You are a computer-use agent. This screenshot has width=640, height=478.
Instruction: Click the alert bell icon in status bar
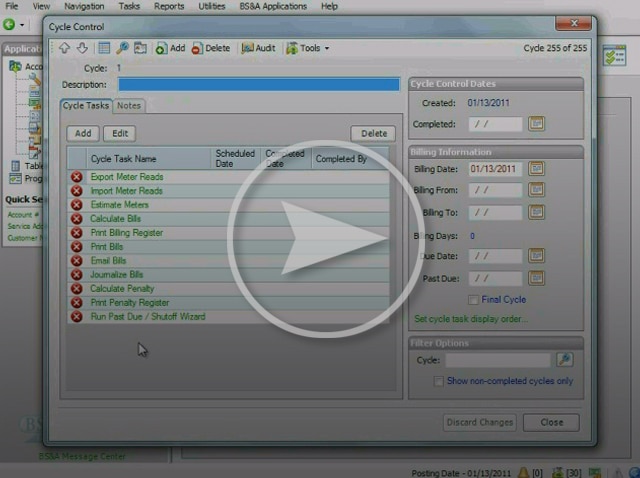click(x=523, y=473)
